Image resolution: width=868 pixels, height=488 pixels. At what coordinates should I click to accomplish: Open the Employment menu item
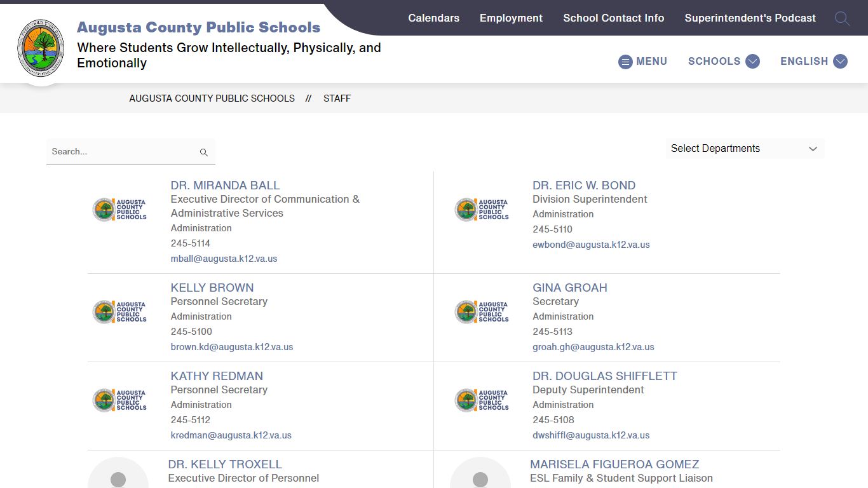[x=511, y=18]
